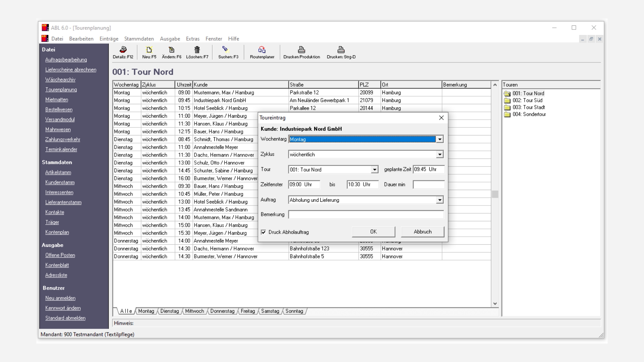Switch to the Dienstag tab
Screen dimensions: 644x362
pyautogui.click(x=170, y=311)
